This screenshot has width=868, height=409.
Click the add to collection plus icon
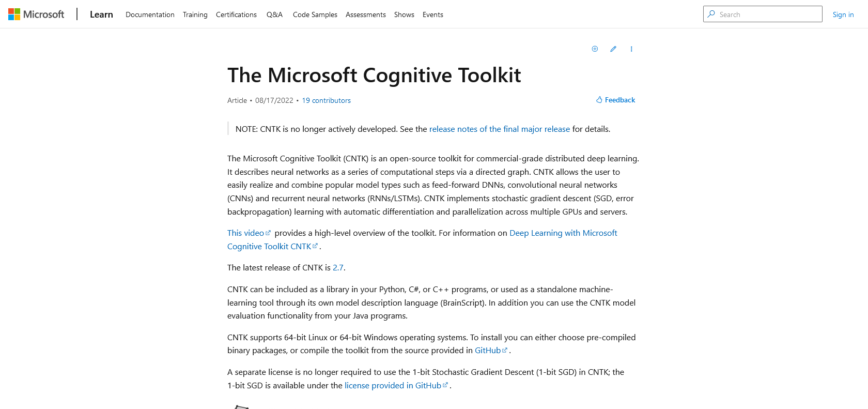595,49
